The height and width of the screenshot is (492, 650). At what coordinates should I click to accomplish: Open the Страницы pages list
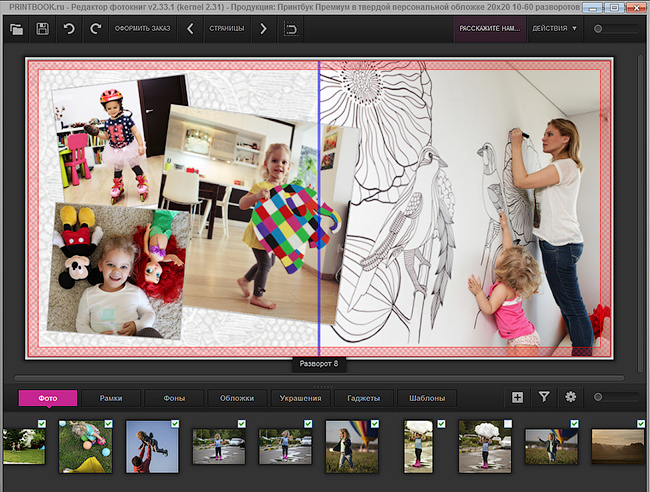[x=226, y=29]
